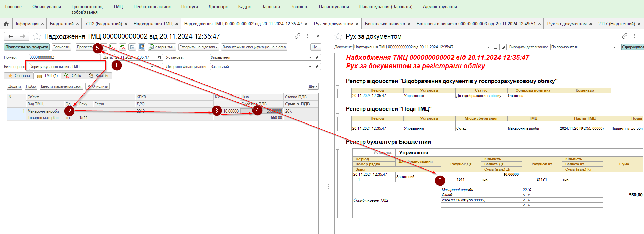Image resolution: width=644 pixels, height=234 pixels.
Task: Click the document report icon in toolbar
Action: click(132, 47)
